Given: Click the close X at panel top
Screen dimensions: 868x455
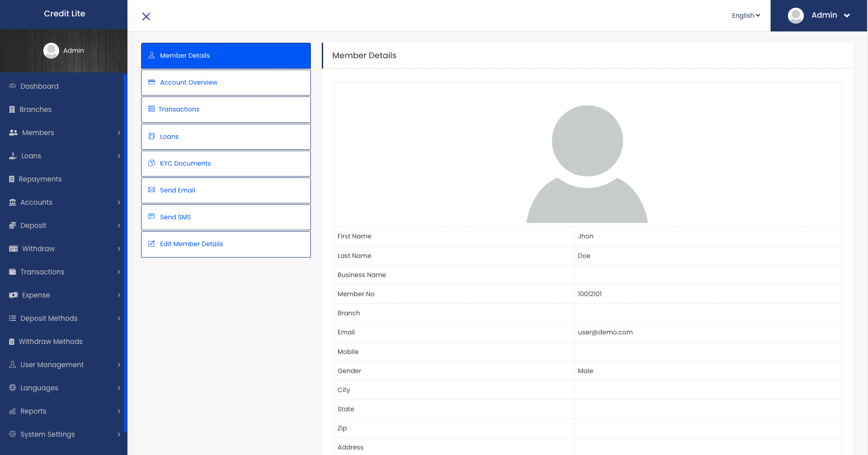Looking at the screenshot, I should tap(146, 16).
